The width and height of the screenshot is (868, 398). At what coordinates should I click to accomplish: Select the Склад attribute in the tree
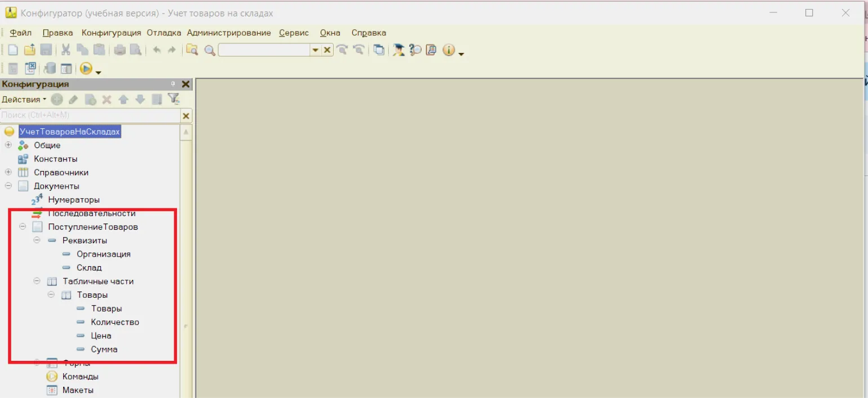pos(89,267)
